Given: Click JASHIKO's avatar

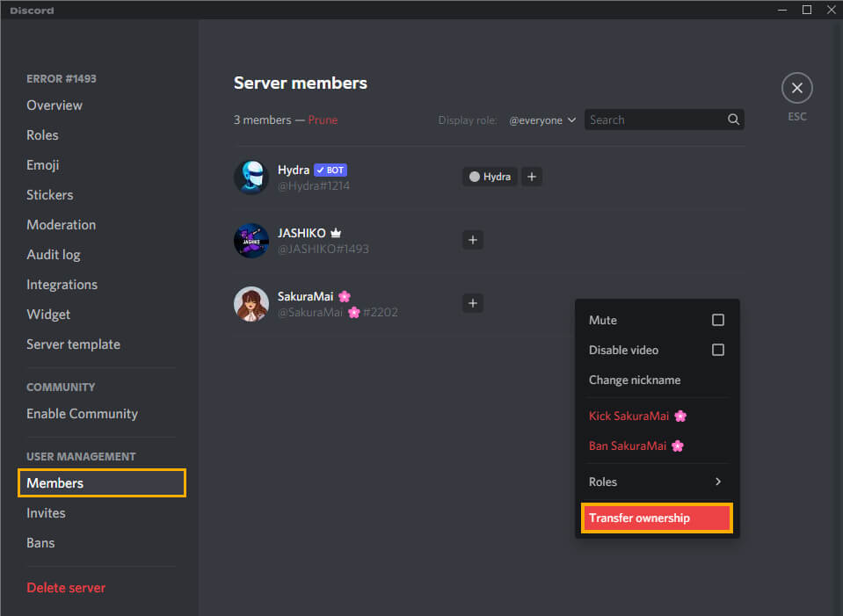Looking at the screenshot, I should tap(251, 240).
